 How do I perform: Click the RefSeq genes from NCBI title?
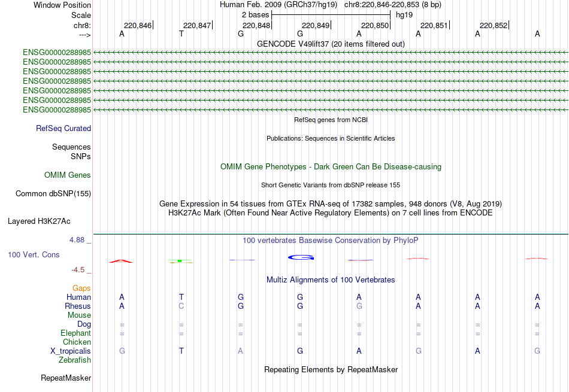pos(331,120)
